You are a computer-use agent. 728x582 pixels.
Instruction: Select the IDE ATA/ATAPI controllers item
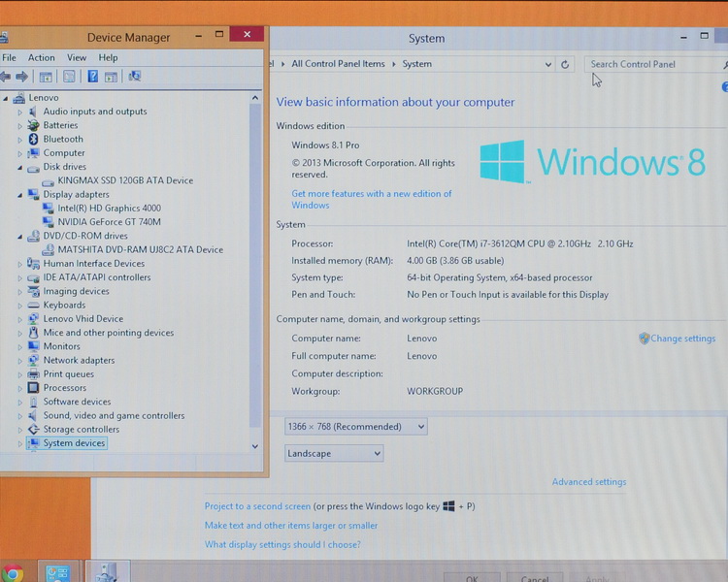pos(97,277)
